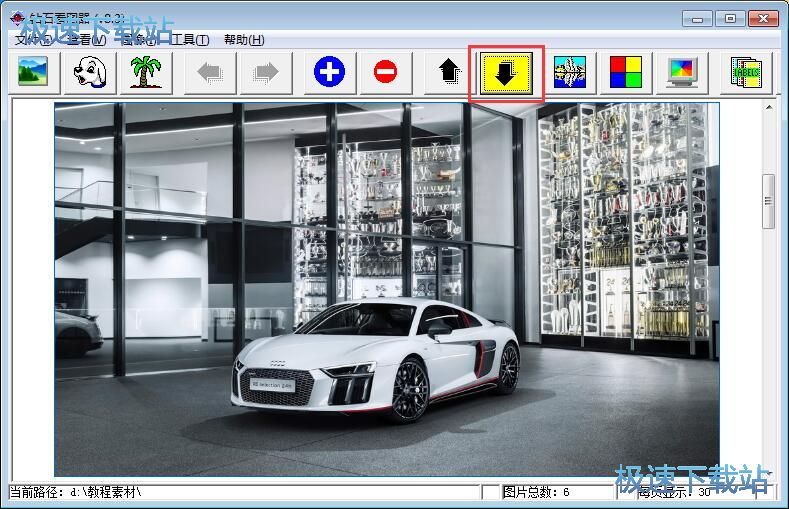Viewport: 789px width, 509px height.
Task: Click the color monitor toolbar icon
Action: tap(684, 72)
